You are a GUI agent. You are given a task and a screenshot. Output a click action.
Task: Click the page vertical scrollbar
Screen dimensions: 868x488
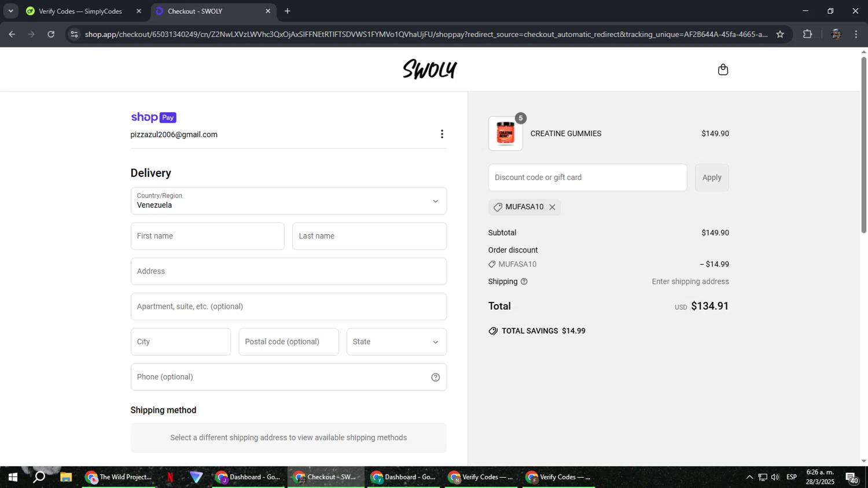coord(864,145)
